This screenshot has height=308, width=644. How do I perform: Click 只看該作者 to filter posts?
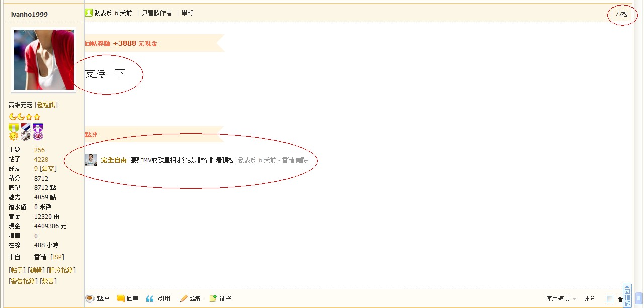(156, 13)
